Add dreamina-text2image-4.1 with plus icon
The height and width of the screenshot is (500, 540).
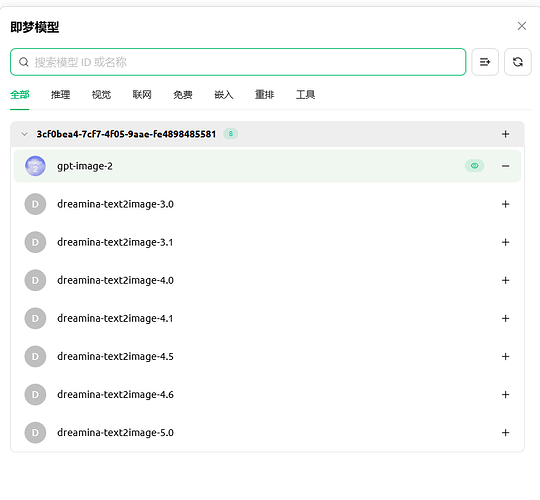(x=505, y=318)
